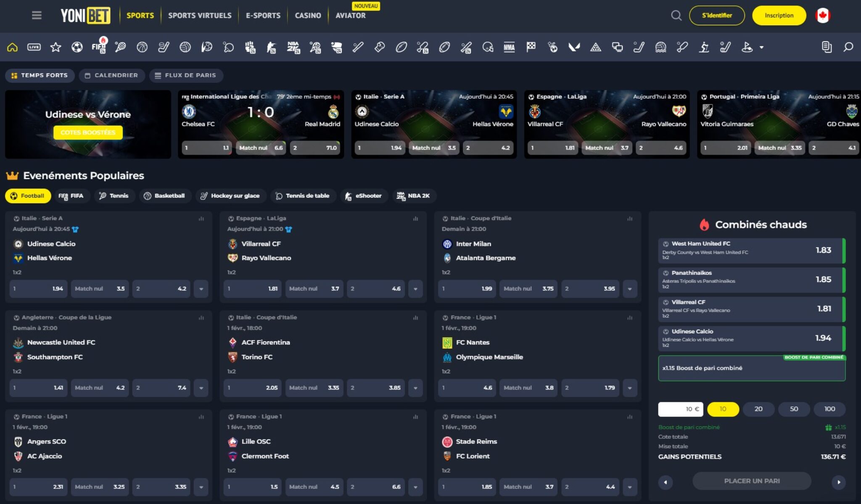Open the SPORTS VIRTUELS menu
Screen dimensions: 861x504
pos(200,16)
